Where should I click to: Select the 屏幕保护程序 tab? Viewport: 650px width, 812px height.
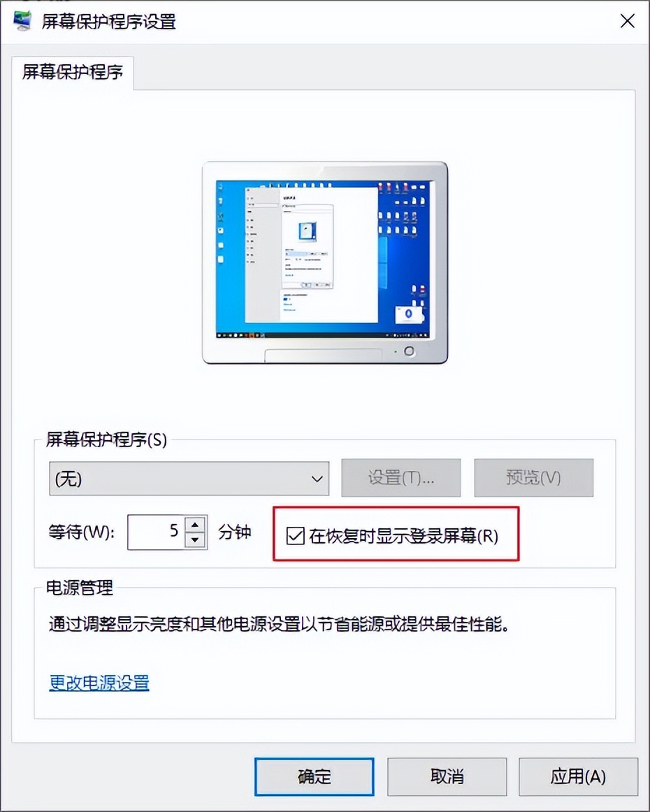(73, 73)
